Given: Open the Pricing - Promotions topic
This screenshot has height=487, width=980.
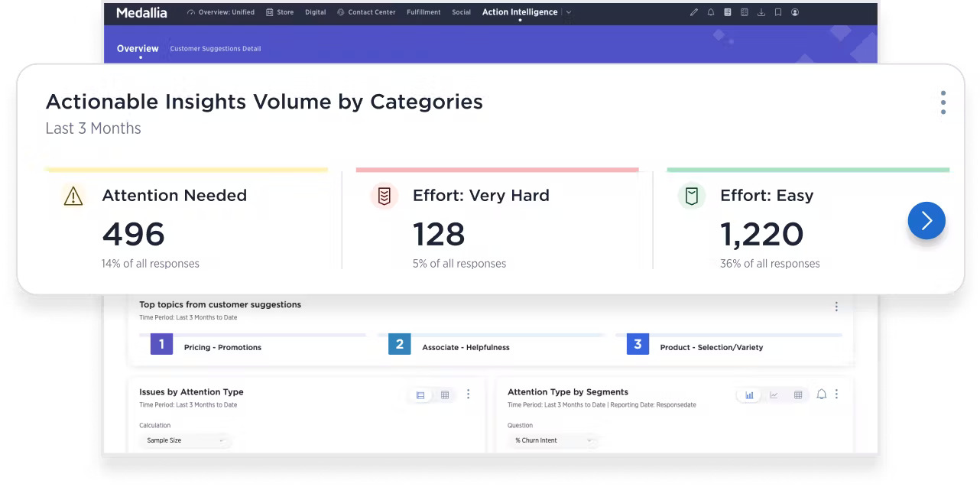Looking at the screenshot, I should [x=222, y=347].
